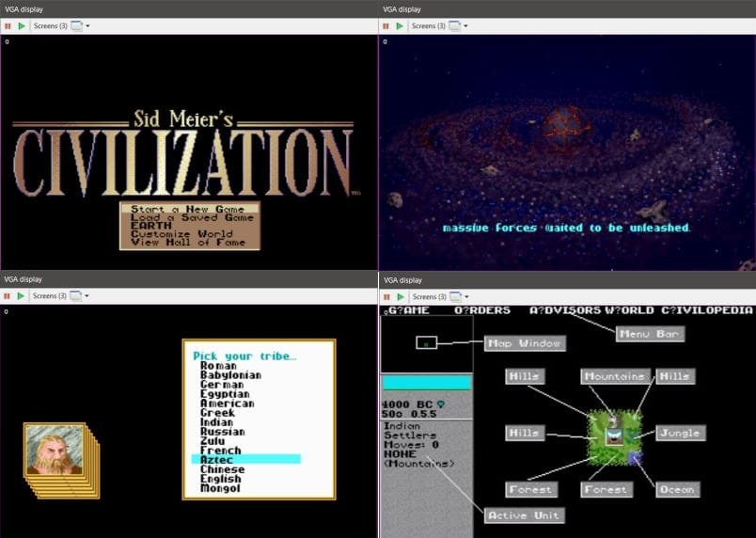
Task: Pick the Roman tribe
Action: click(x=218, y=366)
